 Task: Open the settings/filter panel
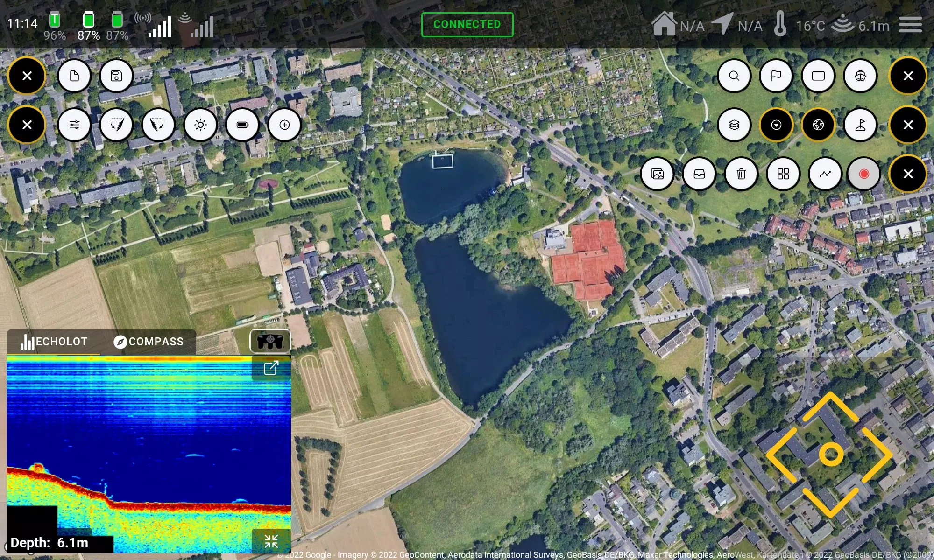click(73, 125)
